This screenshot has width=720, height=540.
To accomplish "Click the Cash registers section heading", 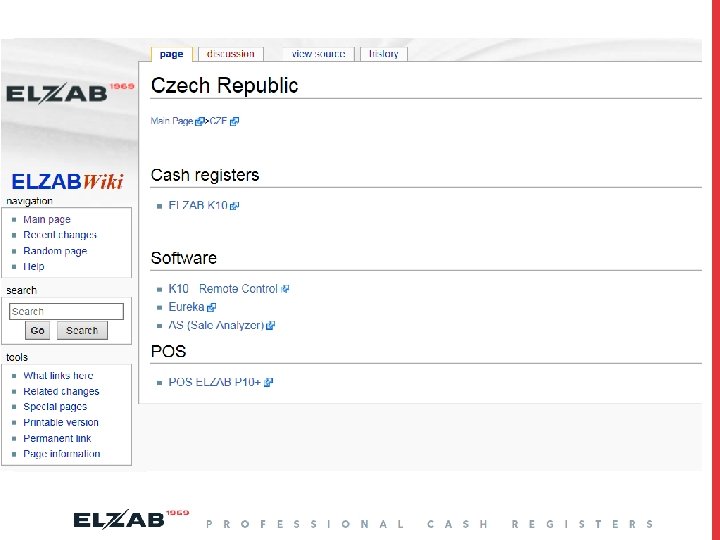I will 205,175.
